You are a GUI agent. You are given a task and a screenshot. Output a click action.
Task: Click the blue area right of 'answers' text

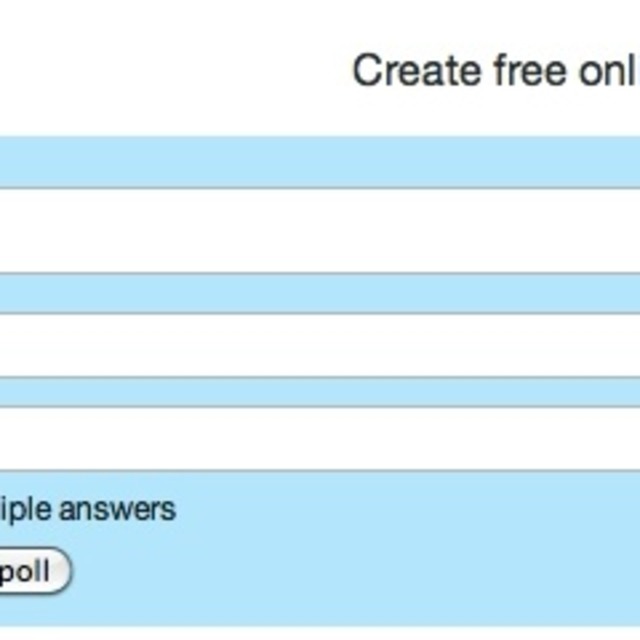(x=400, y=509)
